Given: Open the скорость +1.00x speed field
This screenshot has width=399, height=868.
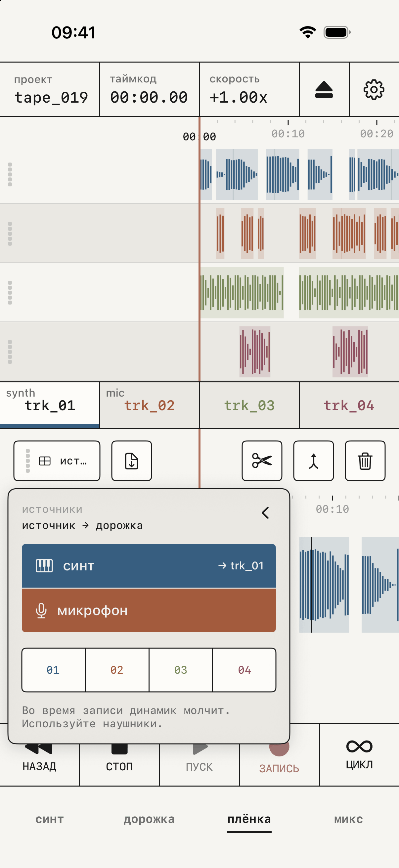Looking at the screenshot, I should 249,90.
